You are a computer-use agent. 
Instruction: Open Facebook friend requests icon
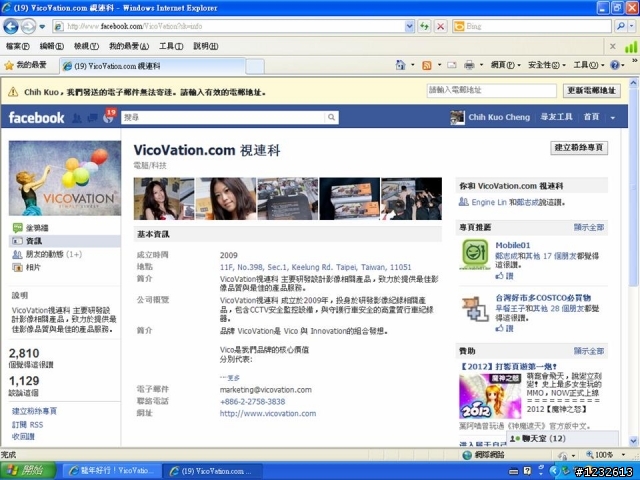tap(77, 118)
